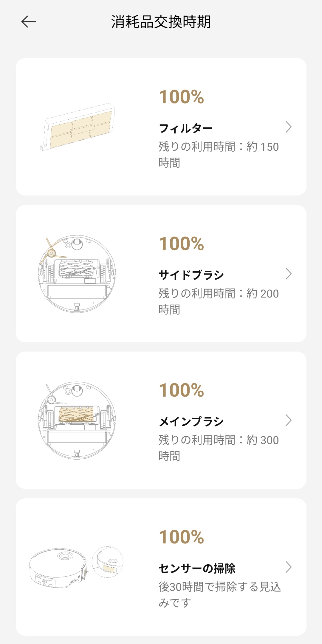322x644 pixels.
Task: Tap side brush remaining 約 200 時間 text
Action: coord(218,301)
